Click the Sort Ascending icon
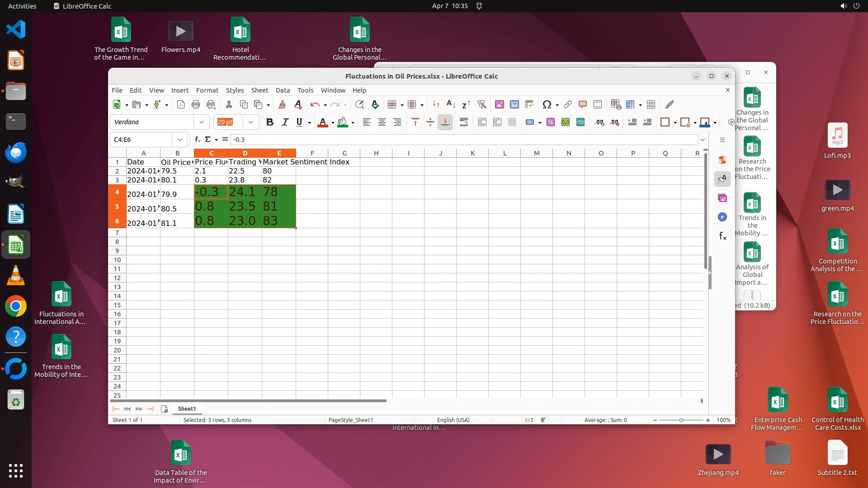 (x=451, y=105)
